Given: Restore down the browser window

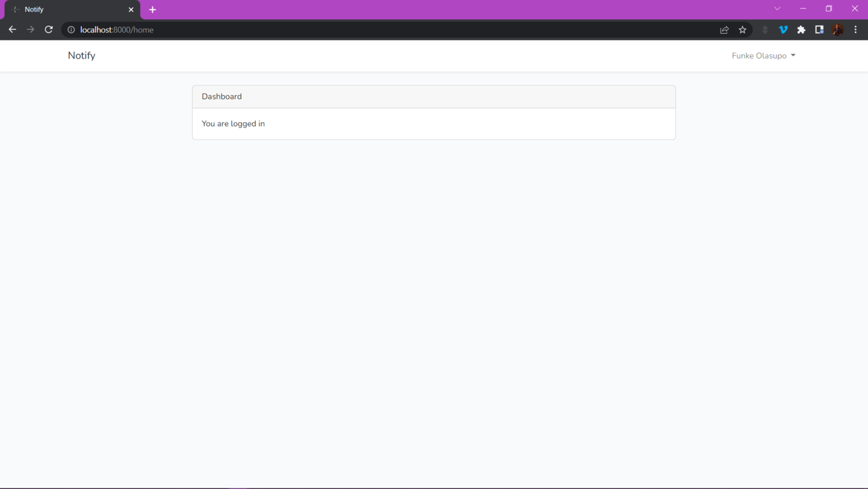Looking at the screenshot, I should [x=828, y=9].
